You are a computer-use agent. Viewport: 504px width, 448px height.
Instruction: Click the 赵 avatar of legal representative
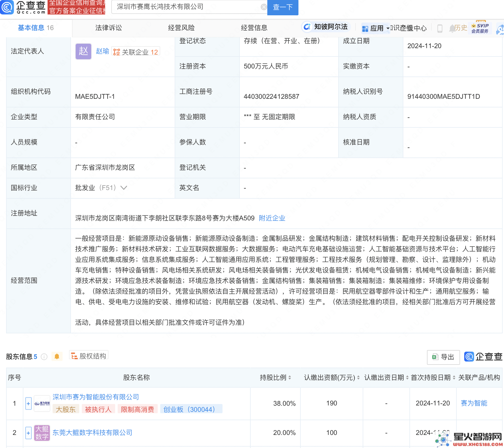83,51
